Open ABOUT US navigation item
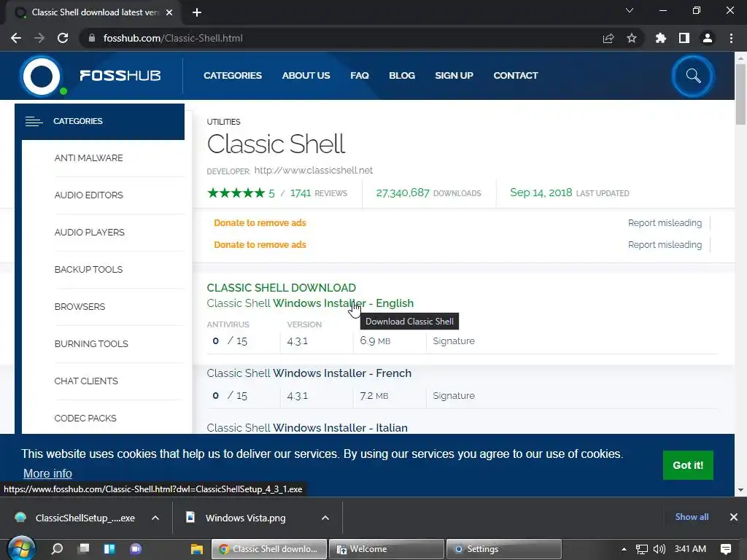Image resolution: width=747 pixels, height=560 pixels. (306, 75)
